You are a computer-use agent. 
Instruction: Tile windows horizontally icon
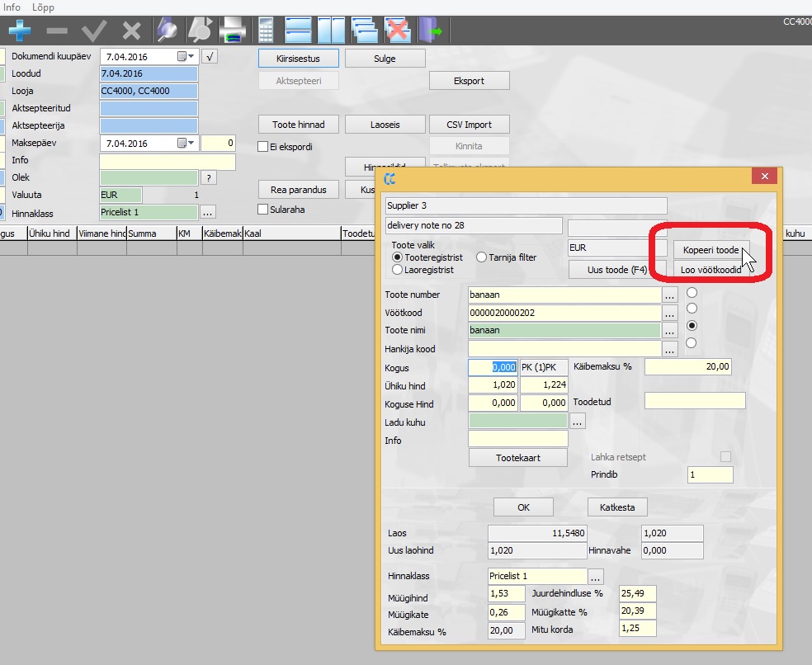(x=298, y=31)
